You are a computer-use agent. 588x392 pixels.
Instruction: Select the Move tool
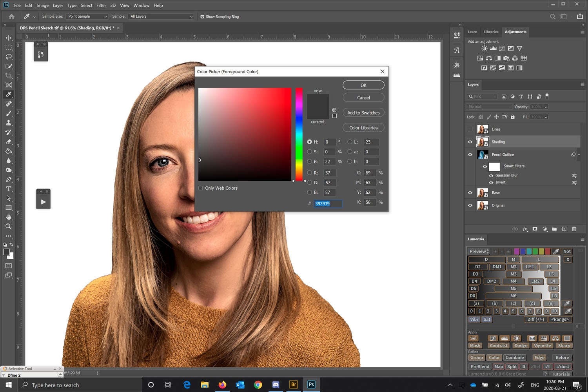point(9,38)
